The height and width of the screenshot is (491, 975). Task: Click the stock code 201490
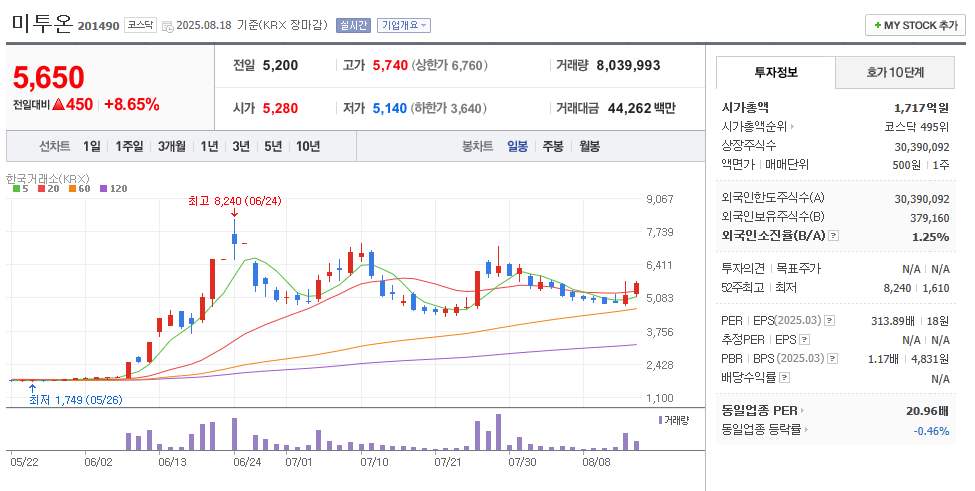tap(98, 26)
